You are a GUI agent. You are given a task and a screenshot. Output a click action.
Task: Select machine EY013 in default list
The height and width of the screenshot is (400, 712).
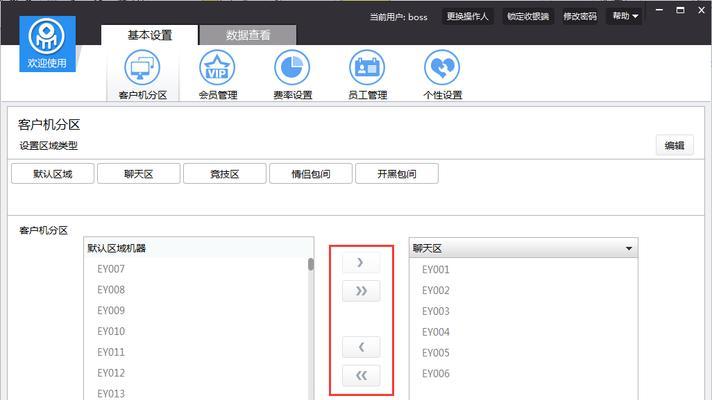pyautogui.click(x=111, y=393)
